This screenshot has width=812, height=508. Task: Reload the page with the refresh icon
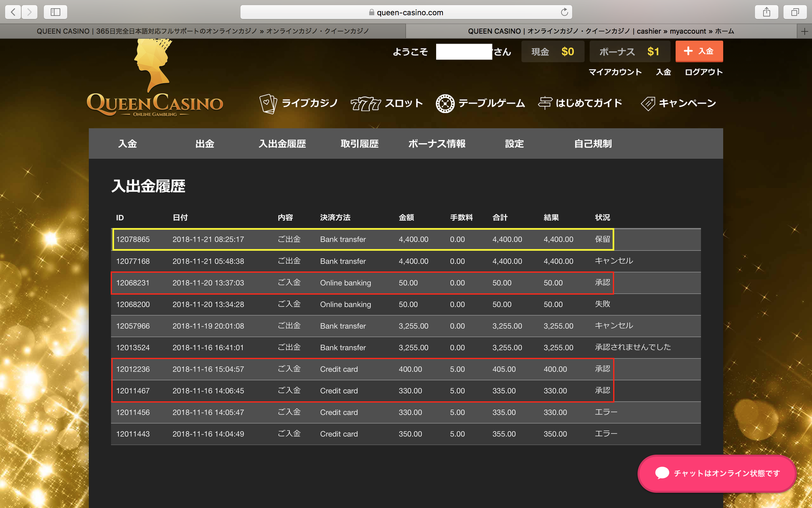[564, 12]
